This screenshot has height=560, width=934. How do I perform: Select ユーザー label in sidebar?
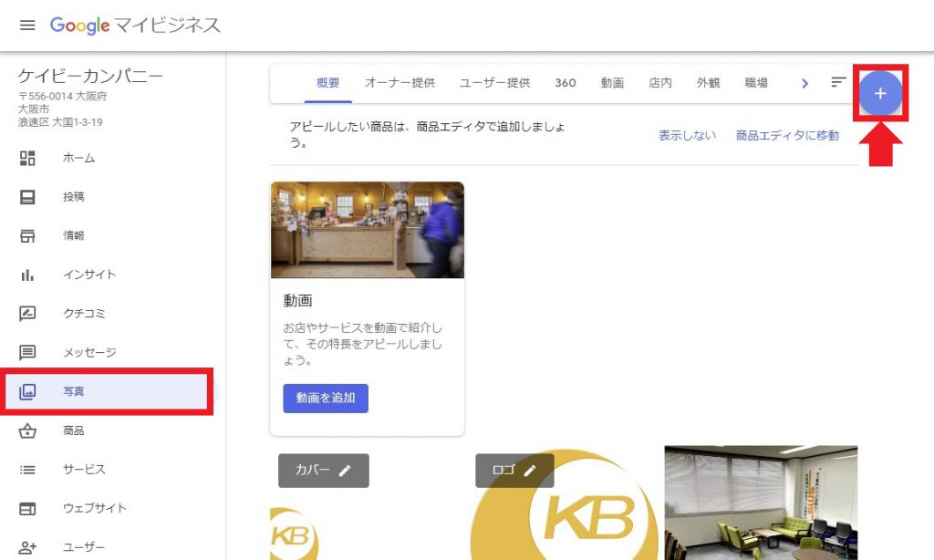(84, 547)
